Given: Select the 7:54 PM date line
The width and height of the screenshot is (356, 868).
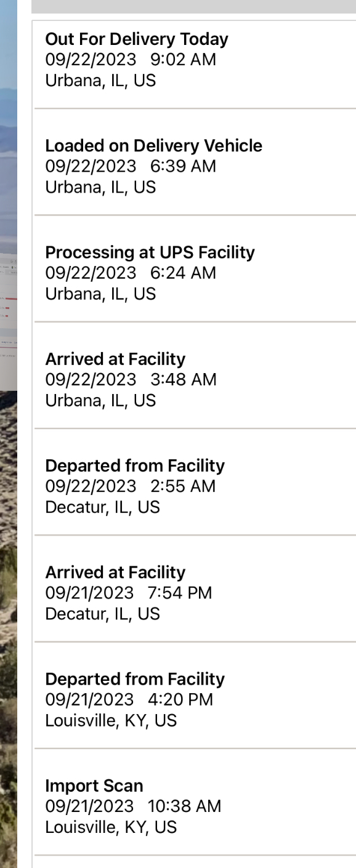Looking at the screenshot, I should pos(129,593).
